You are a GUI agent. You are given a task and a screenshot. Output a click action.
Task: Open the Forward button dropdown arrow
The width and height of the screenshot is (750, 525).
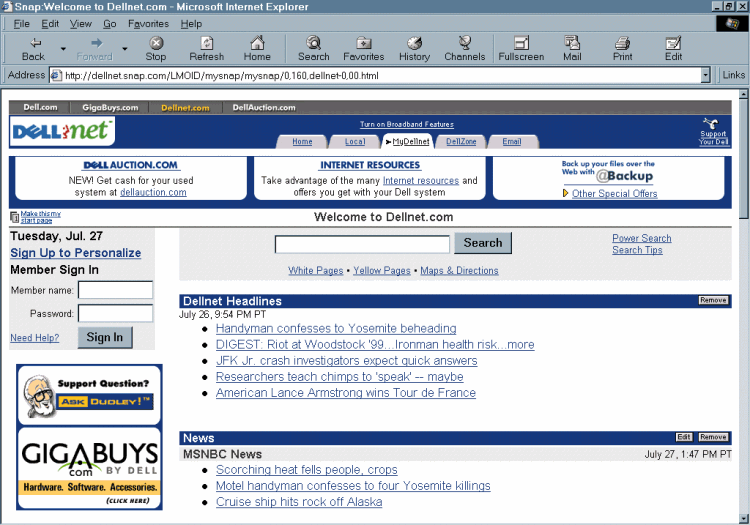[x=125, y=48]
